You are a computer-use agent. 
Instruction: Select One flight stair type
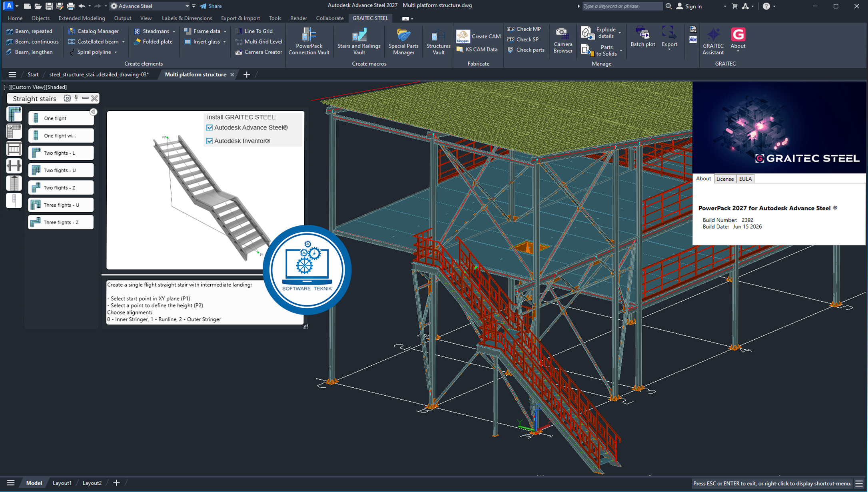click(x=61, y=118)
